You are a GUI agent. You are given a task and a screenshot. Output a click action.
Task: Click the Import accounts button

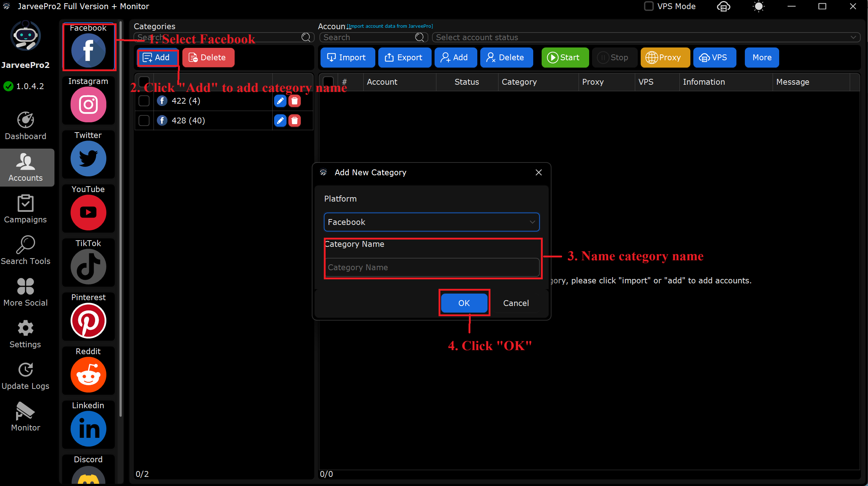(348, 57)
